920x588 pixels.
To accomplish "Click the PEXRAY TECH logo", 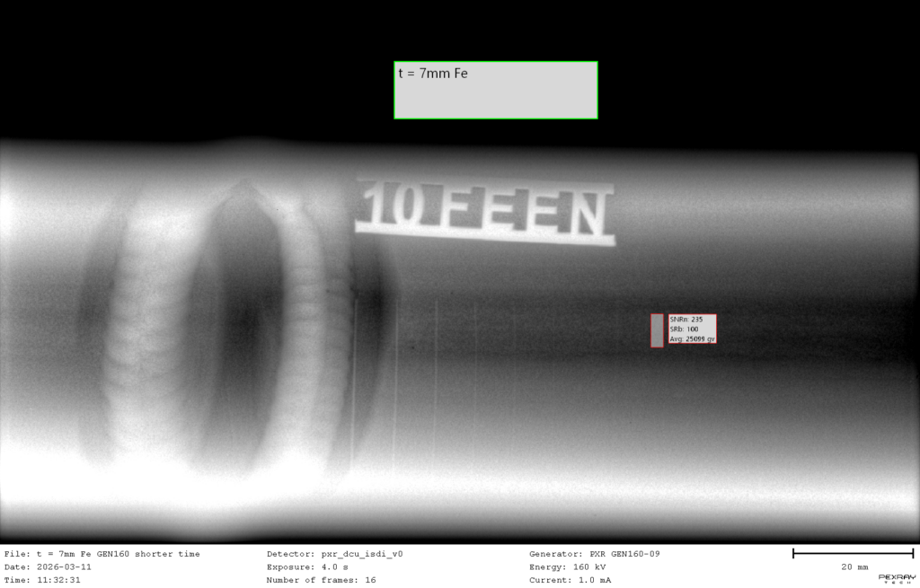I will pyautogui.click(x=897, y=579).
